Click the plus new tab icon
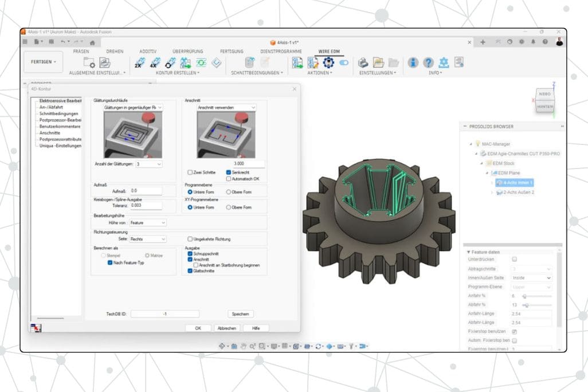Viewport: 588px width, 392px height. tap(483, 42)
